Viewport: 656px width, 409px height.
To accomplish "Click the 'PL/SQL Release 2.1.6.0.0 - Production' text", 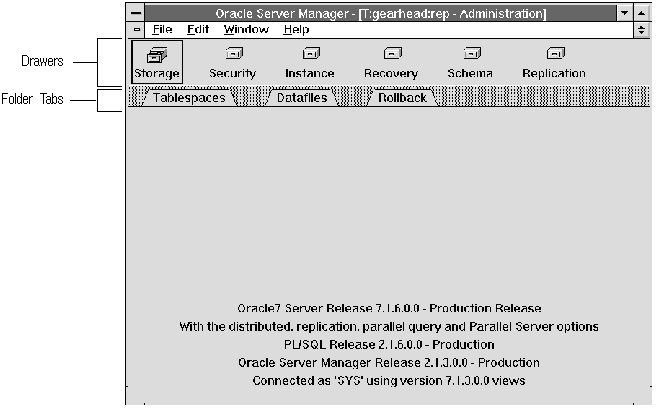I will coord(389,345).
